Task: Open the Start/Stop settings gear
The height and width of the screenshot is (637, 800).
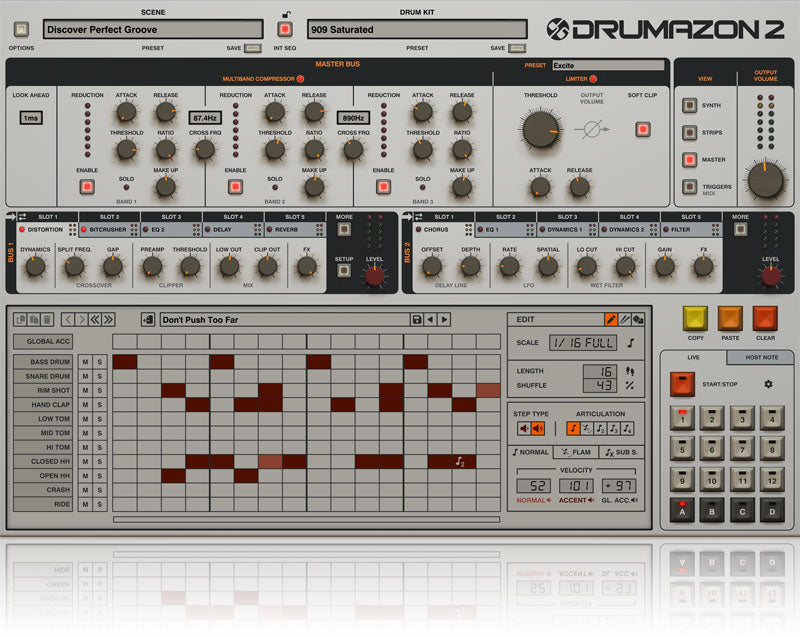Action: [x=768, y=384]
